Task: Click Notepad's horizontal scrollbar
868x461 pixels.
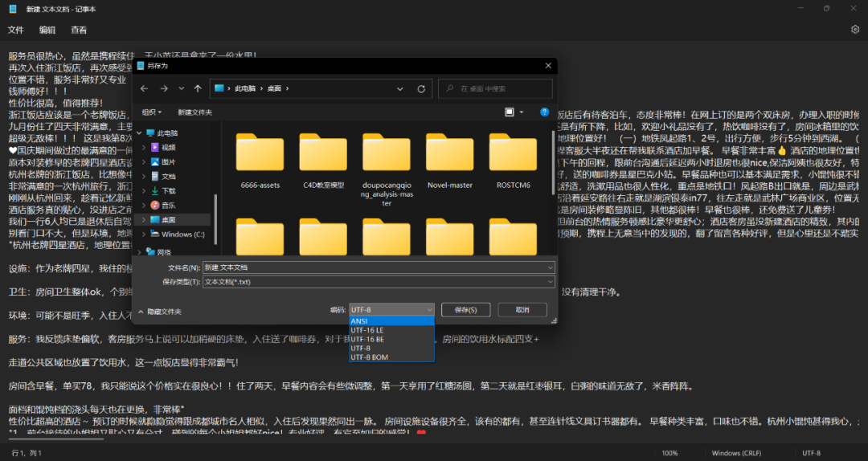Action: point(56,439)
